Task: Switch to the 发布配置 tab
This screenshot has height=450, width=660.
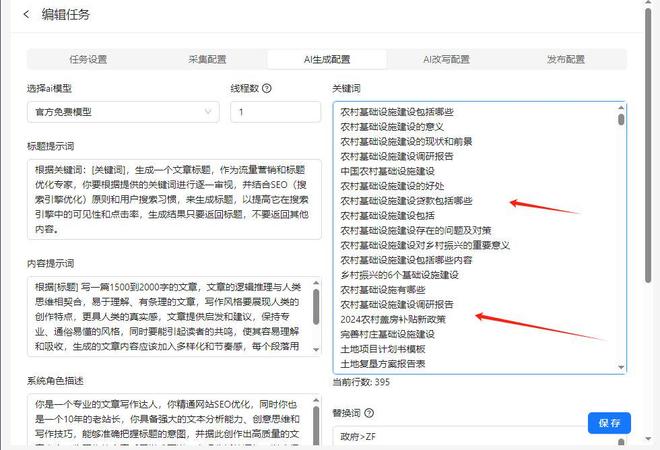Action: pos(566,59)
